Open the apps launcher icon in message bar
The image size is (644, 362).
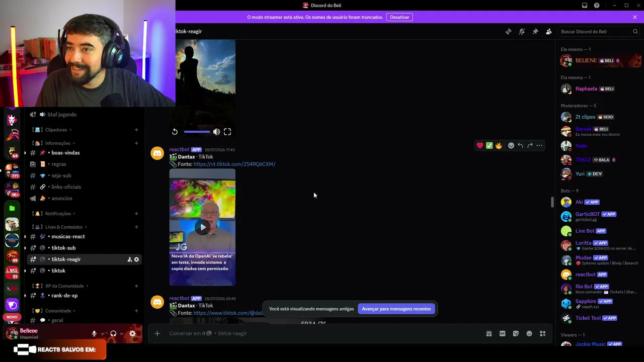pyautogui.click(x=543, y=333)
